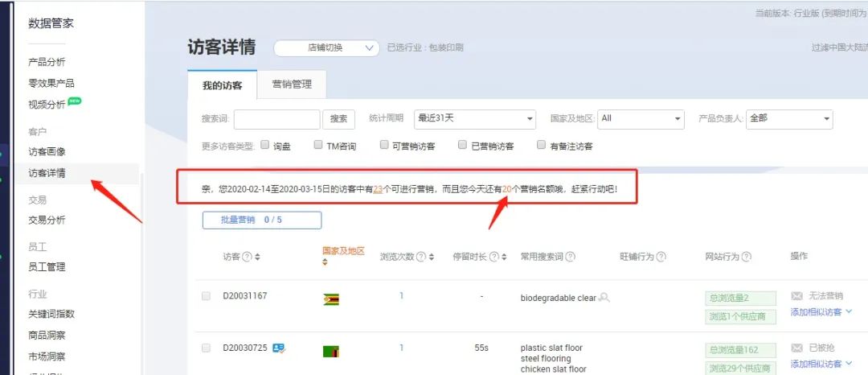This screenshot has height=375, width=868.
Task: Open 零效果产品 in the sidebar
Action: pos(51,83)
